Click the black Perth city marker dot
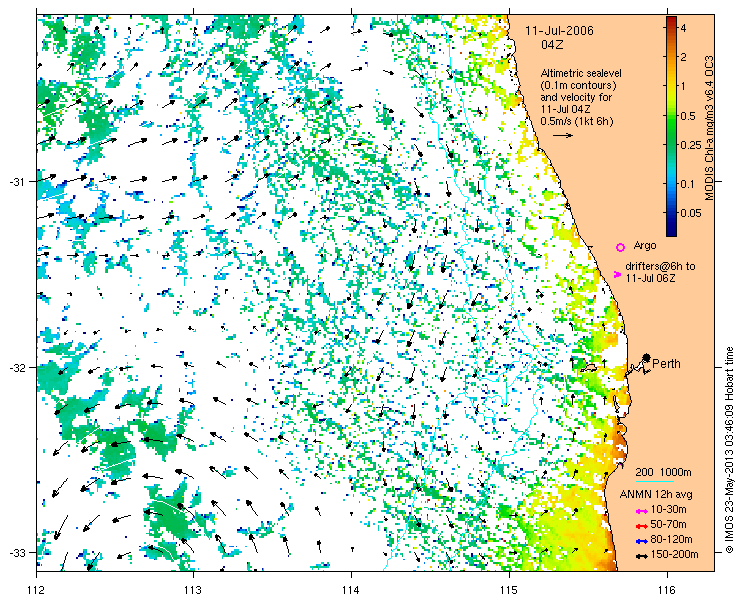Image resolution: width=740 pixels, height=600 pixels. [647, 357]
